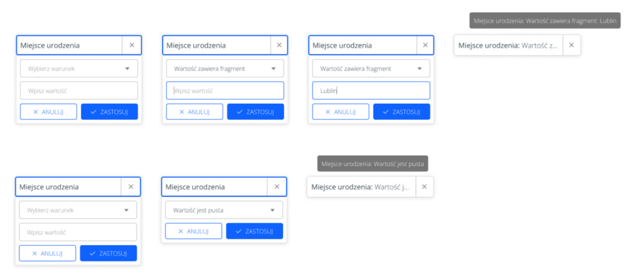Open the collapsed 'Miejsce urodzenia: Wartość j...' filter chip
Screen dimensions: 644x274
coord(361,187)
